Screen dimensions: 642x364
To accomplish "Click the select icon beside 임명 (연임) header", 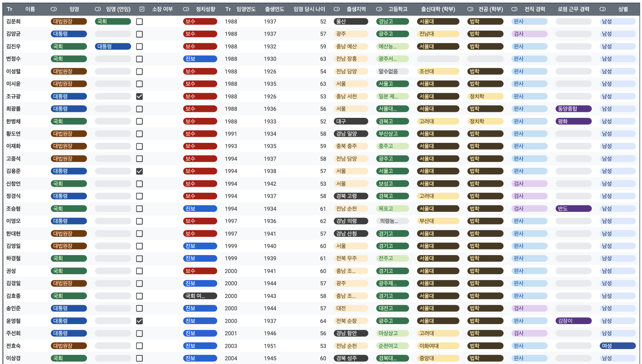I will (x=98, y=9).
